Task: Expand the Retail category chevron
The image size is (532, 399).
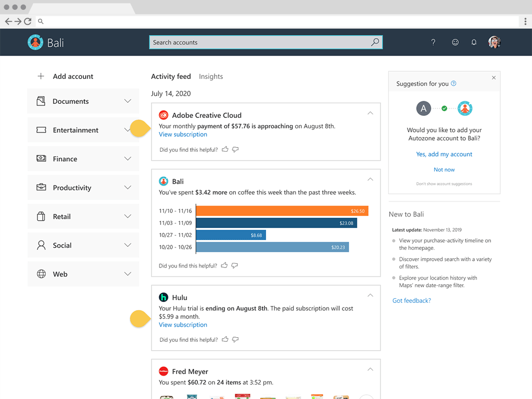Action: [x=128, y=216]
